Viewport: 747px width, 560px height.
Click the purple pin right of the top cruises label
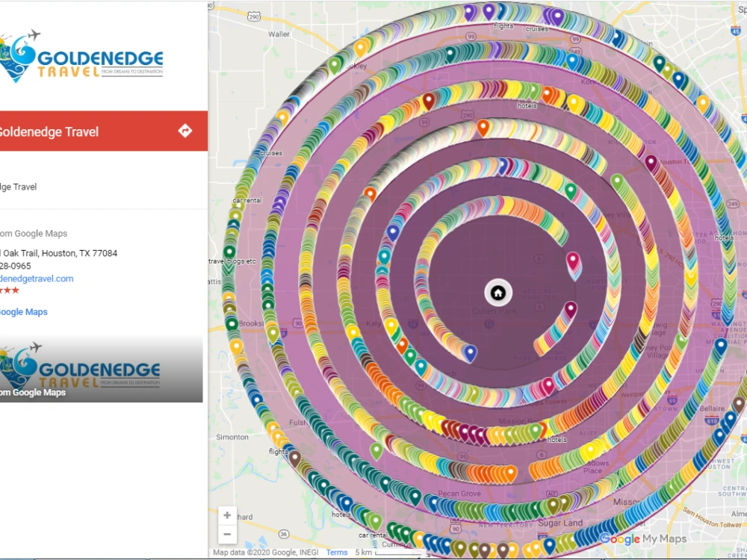point(557,16)
